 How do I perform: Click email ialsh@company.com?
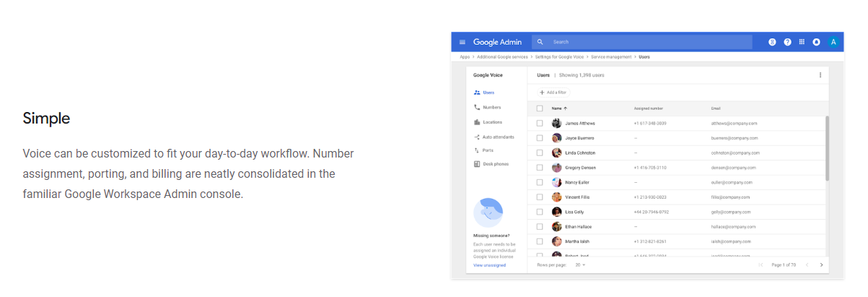(x=731, y=241)
